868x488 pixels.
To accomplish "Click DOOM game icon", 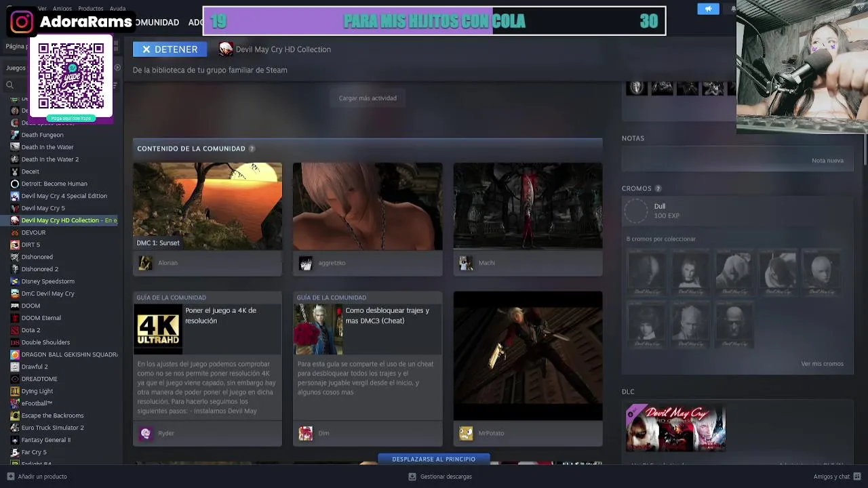I will (x=15, y=306).
